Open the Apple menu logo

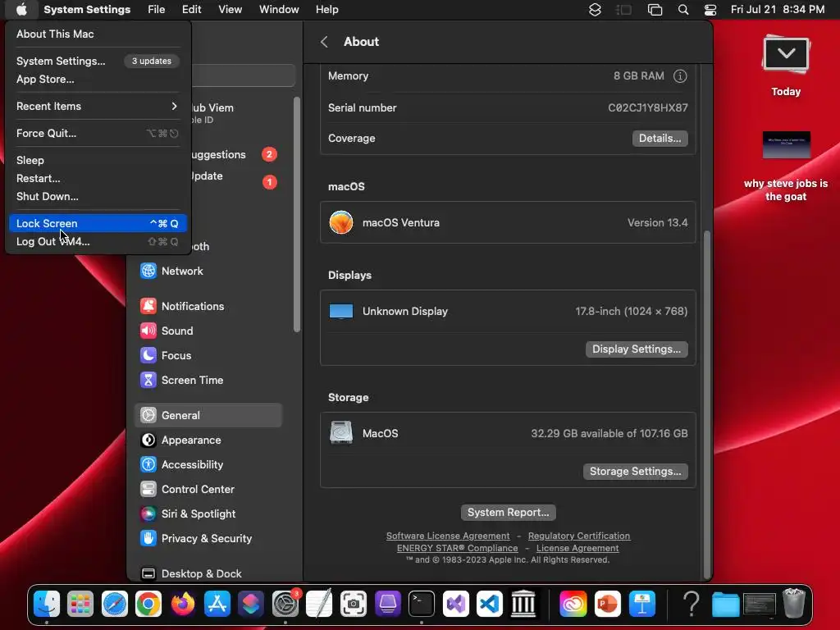click(21, 10)
